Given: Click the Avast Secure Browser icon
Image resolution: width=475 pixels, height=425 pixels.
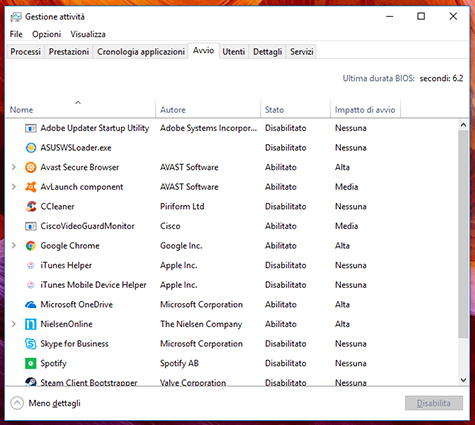Looking at the screenshot, I should (31, 167).
